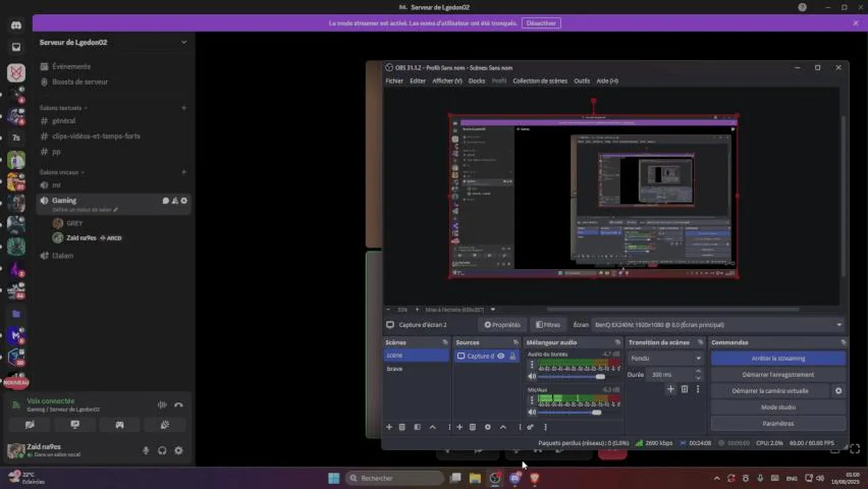Open transition properties three-dot menu
Viewport: 868px width, 489px height.
[698, 389]
